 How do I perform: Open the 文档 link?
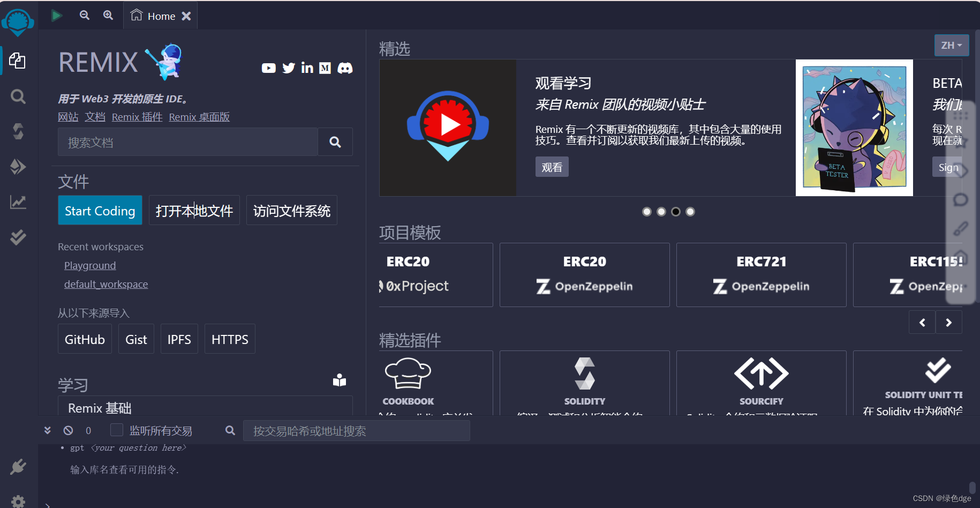95,117
